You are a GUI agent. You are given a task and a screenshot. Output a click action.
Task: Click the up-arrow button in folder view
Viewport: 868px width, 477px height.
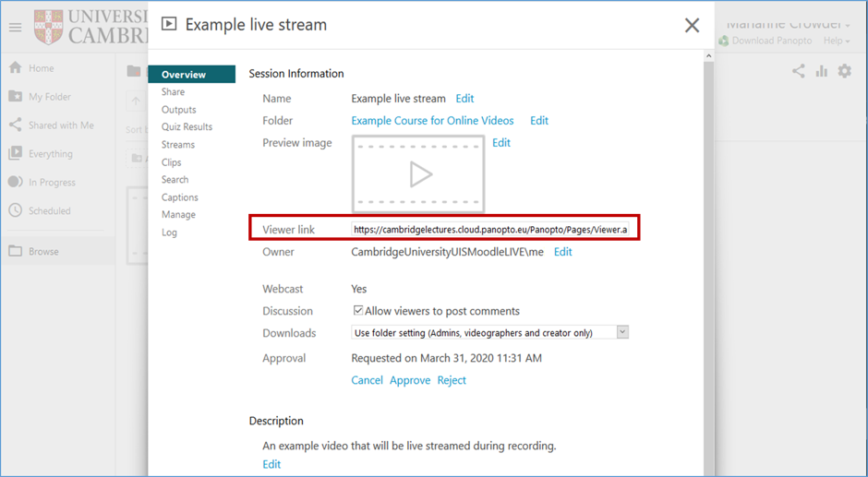coord(136,101)
